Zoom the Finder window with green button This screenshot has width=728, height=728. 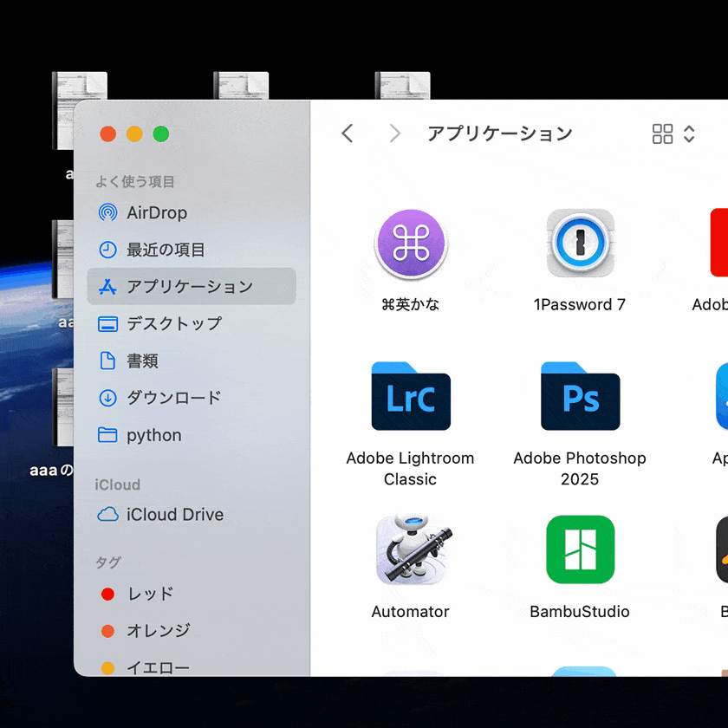coord(161,133)
